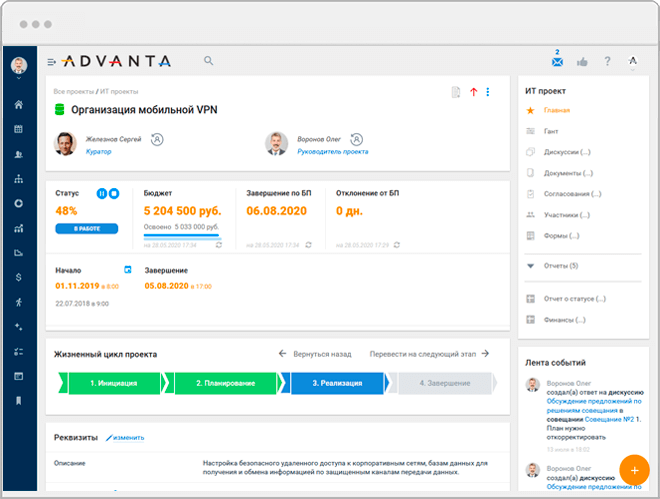
Task: Open the help question mark icon
Action: pos(607,62)
